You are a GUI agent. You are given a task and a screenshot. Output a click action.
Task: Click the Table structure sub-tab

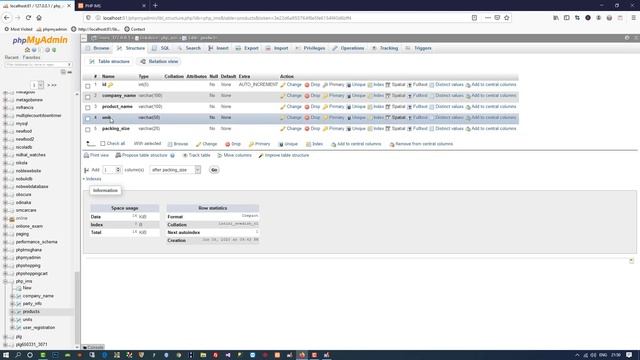pos(109,62)
